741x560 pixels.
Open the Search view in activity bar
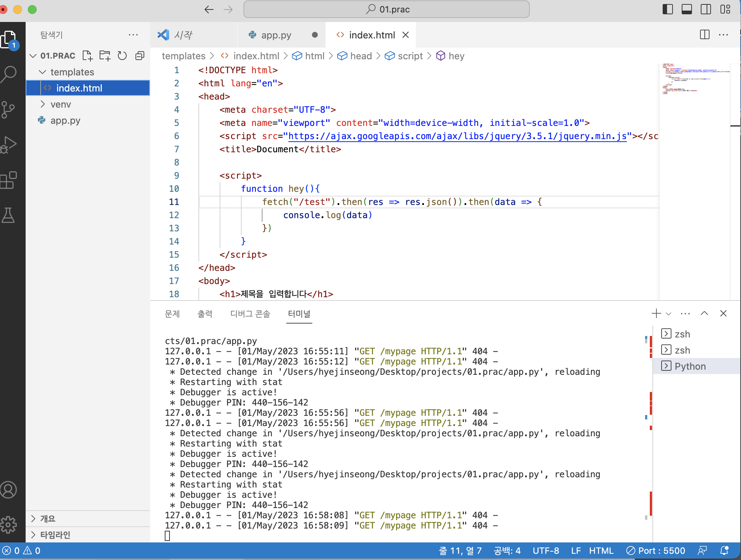(x=10, y=74)
